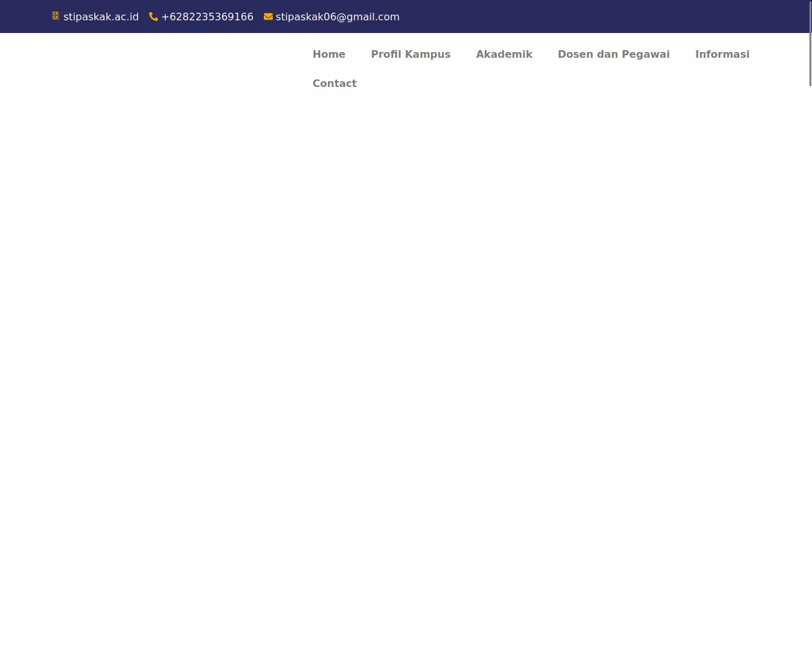Click the envelope icon beside the email address
The image size is (812, 650).
click(x=267, y=17)
